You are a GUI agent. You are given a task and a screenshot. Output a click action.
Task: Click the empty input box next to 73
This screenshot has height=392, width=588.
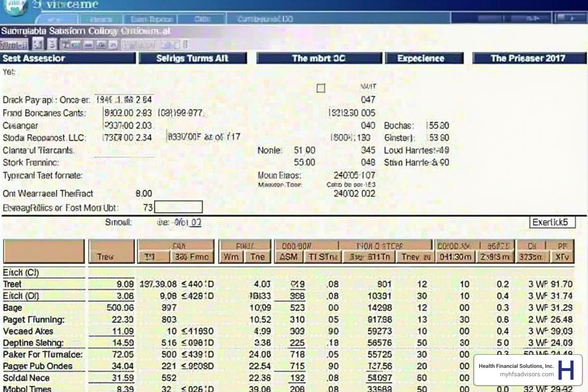(x=178, y=207)
